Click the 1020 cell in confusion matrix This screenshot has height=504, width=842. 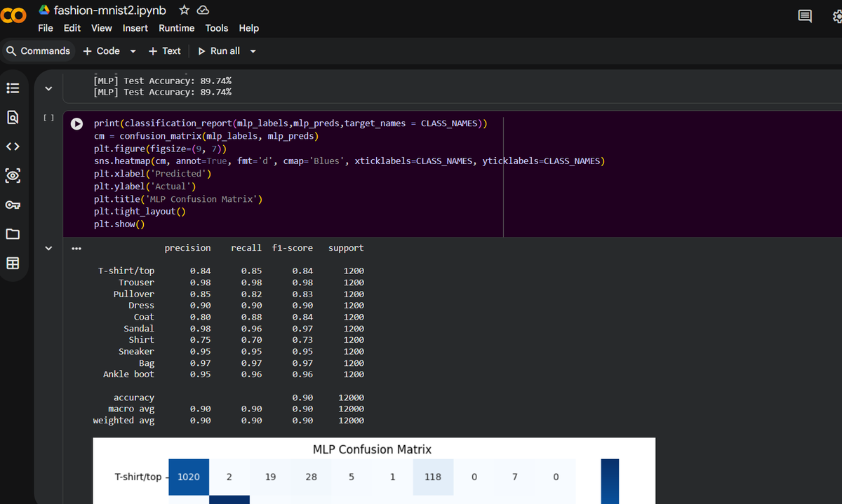coord(189,477)
